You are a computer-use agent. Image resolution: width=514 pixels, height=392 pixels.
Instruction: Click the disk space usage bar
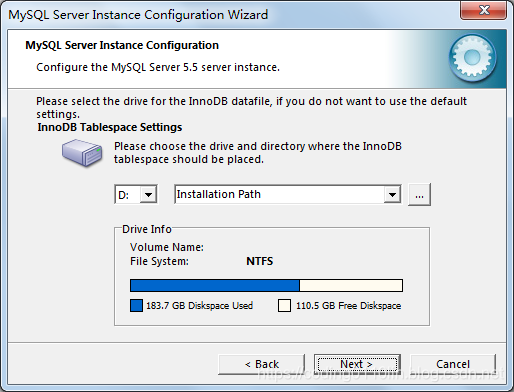click(x=266, y=286)
